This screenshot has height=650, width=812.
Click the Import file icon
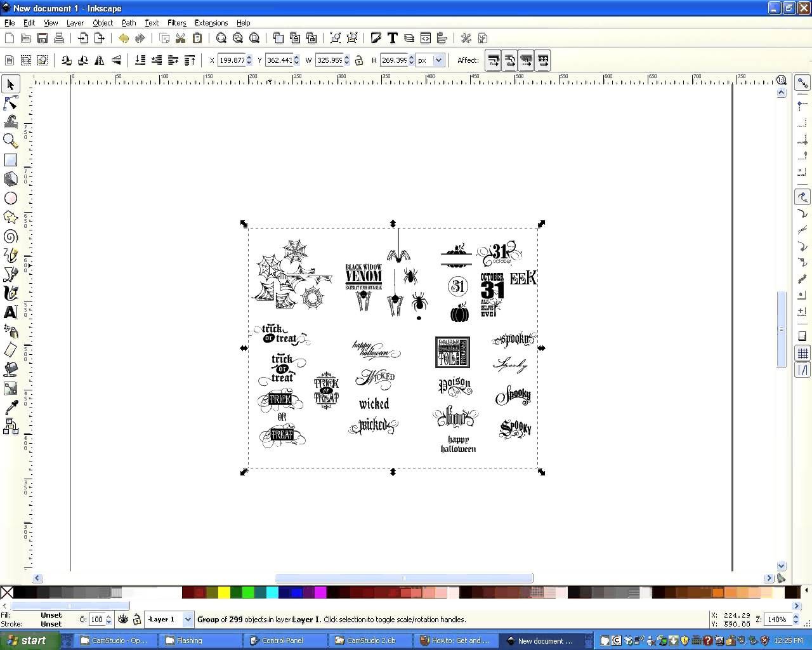tap(83, 38)
